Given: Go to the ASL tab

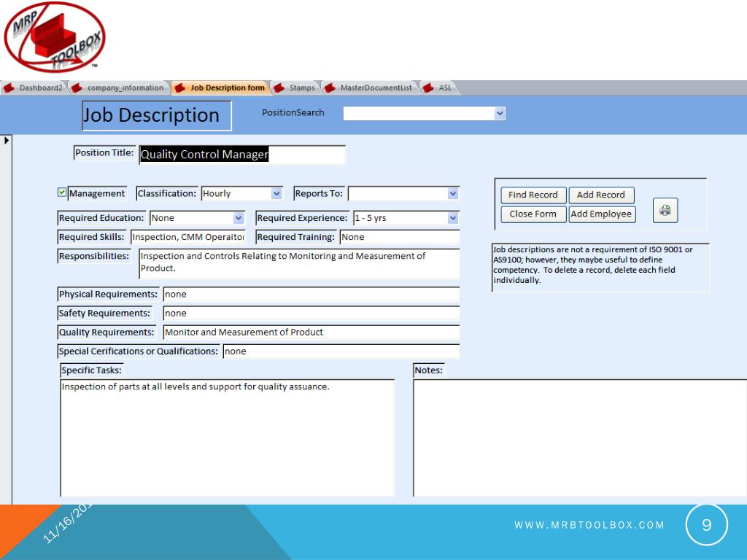Looking at the screenshot, I should [x=438, y=87].
